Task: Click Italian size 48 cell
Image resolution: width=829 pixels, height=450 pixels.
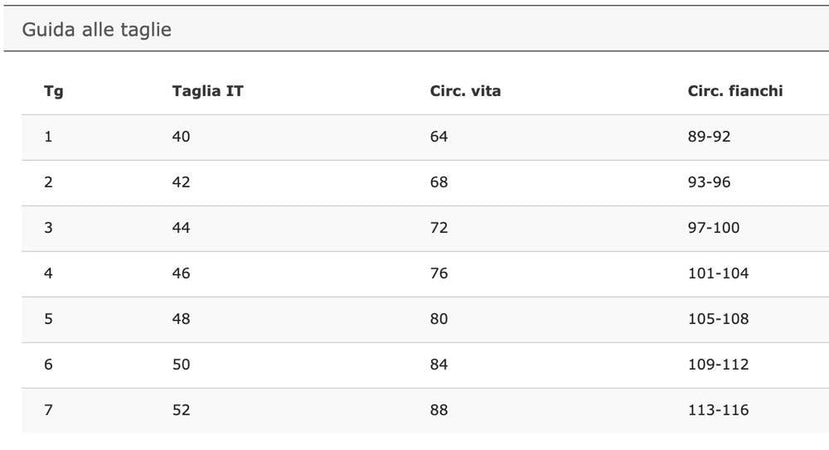Action: click(x=181, y=319)
